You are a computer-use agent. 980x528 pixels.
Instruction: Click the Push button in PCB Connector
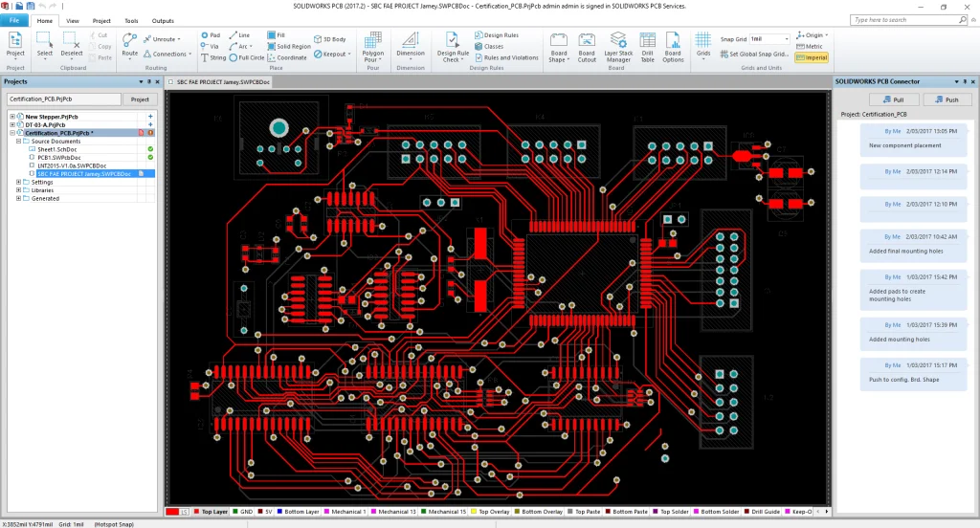coord(946,99)
